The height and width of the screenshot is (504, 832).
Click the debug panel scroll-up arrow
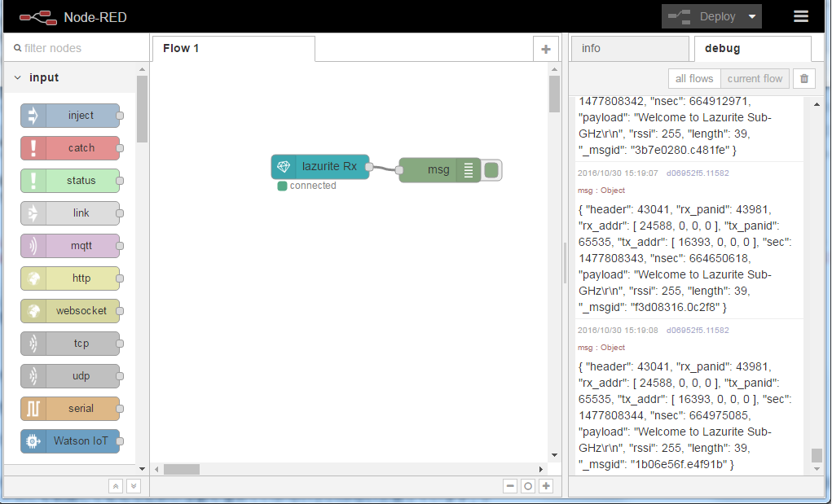(x=817, y=104)
